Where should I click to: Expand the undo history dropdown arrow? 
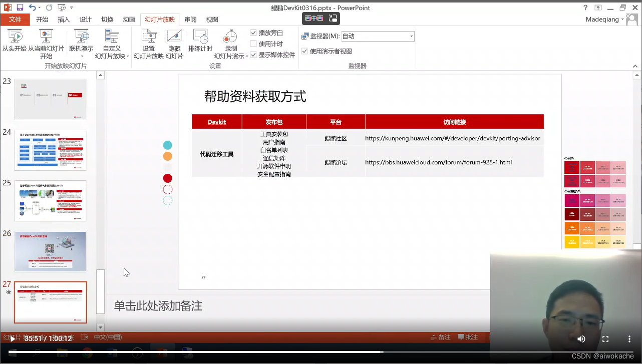40,8
